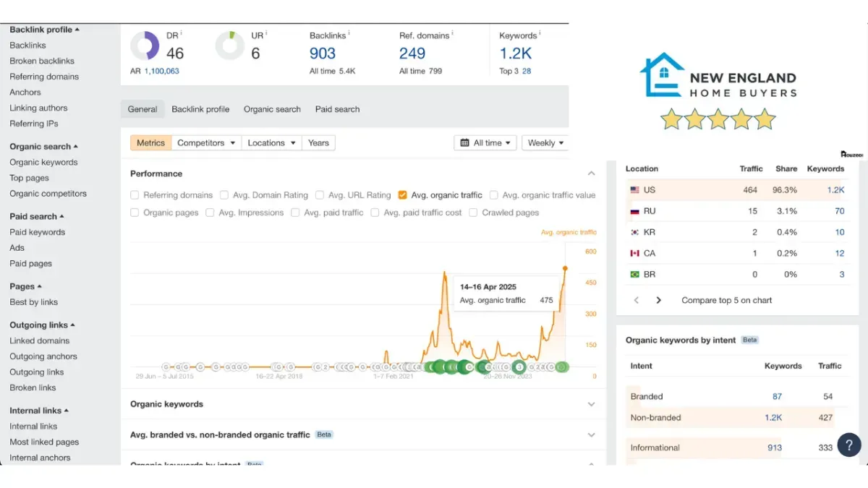
Task: Click the 903 Backlinks count link
Action: [x=323, y=53]
